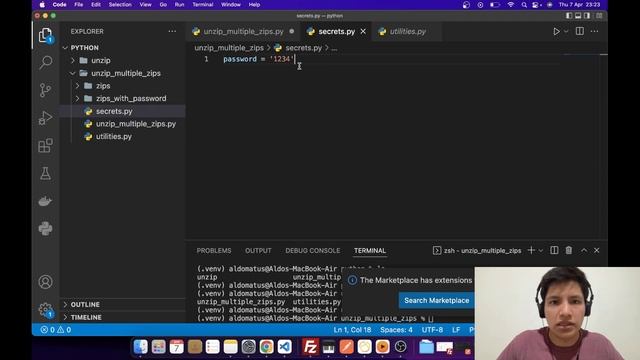Viewport: 640px width, 360px height.
Task: Click Ln 1, Col 18 status item
Action: pos(352,330)
